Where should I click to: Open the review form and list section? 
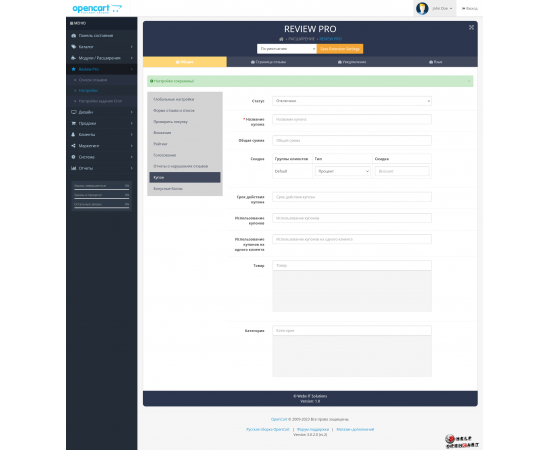(185, 110)
